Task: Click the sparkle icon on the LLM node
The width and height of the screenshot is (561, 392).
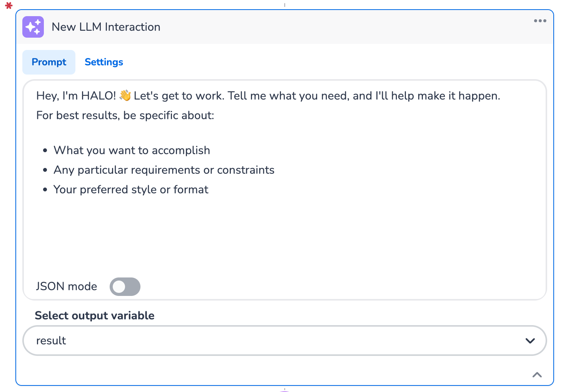Action: 33,27
